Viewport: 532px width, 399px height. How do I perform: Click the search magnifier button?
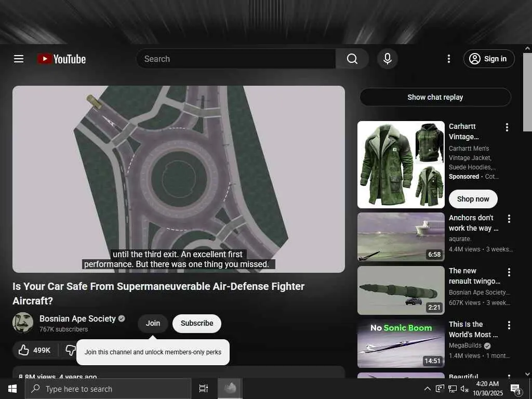[352, 59]
